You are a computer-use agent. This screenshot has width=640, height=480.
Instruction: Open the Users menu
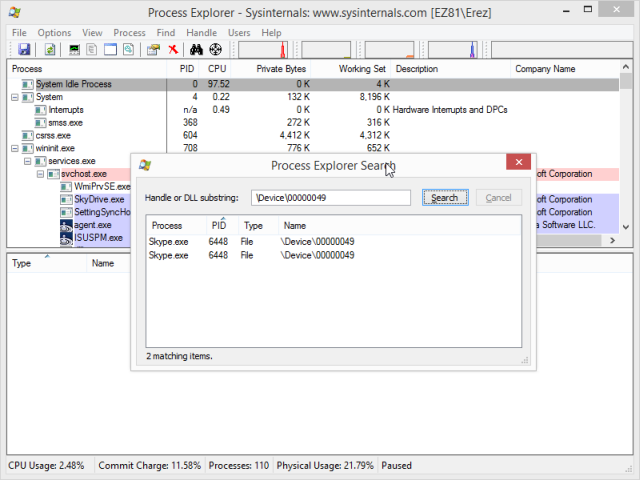tap(239, 33)
